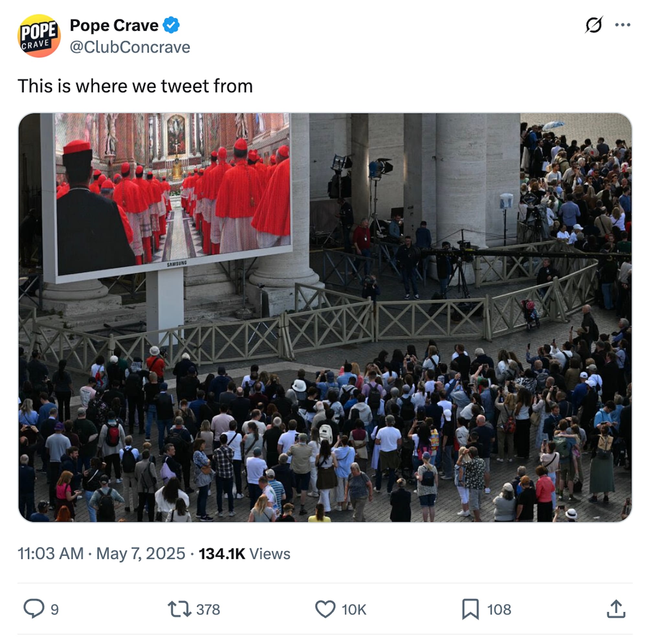Click the reply speech bubble icon
647x644 pixels.
pyautogui.click(x=34, y=608)
